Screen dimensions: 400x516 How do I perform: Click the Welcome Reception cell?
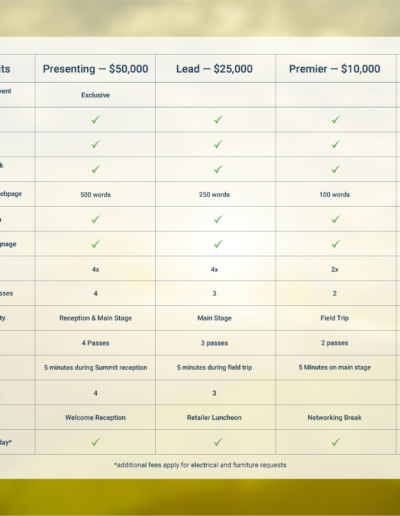95,417
